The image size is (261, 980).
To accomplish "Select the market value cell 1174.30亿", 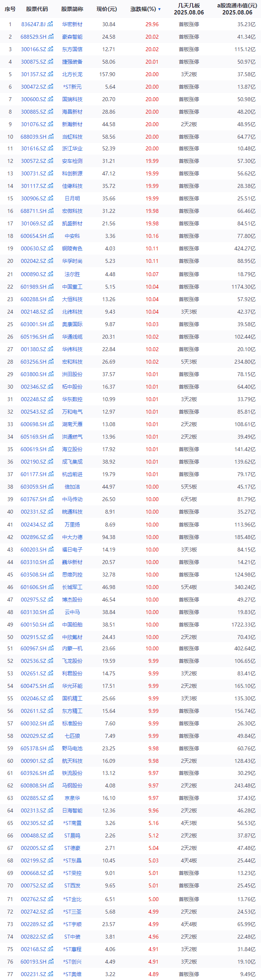I will [243, 287].
